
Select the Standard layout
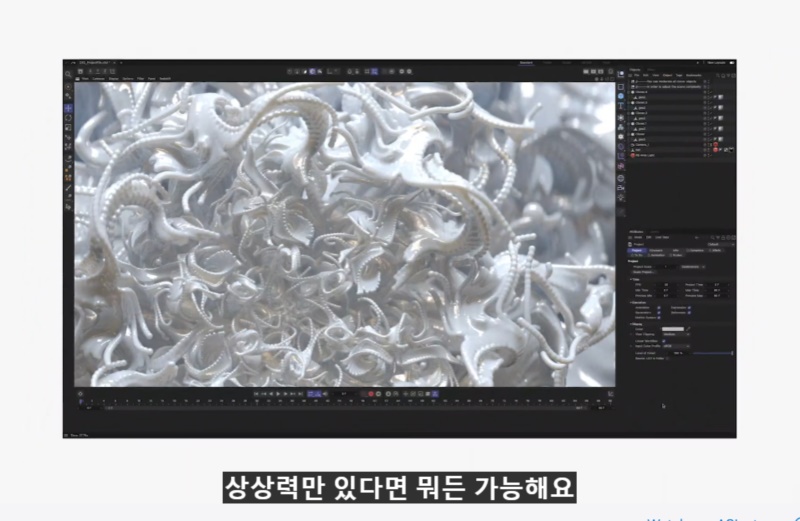(x=526, y=63)
